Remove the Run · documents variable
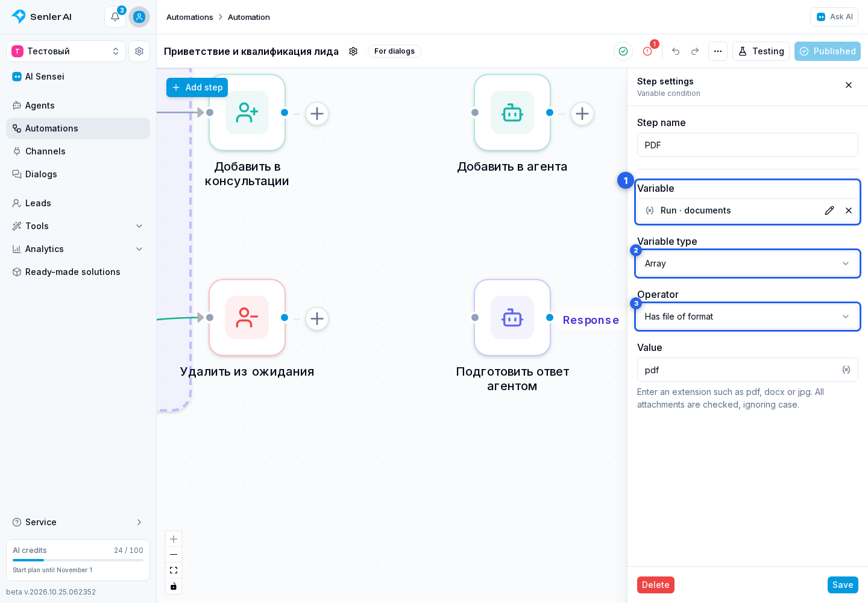This screenshot has width=868, height=603. click(849, 210)
